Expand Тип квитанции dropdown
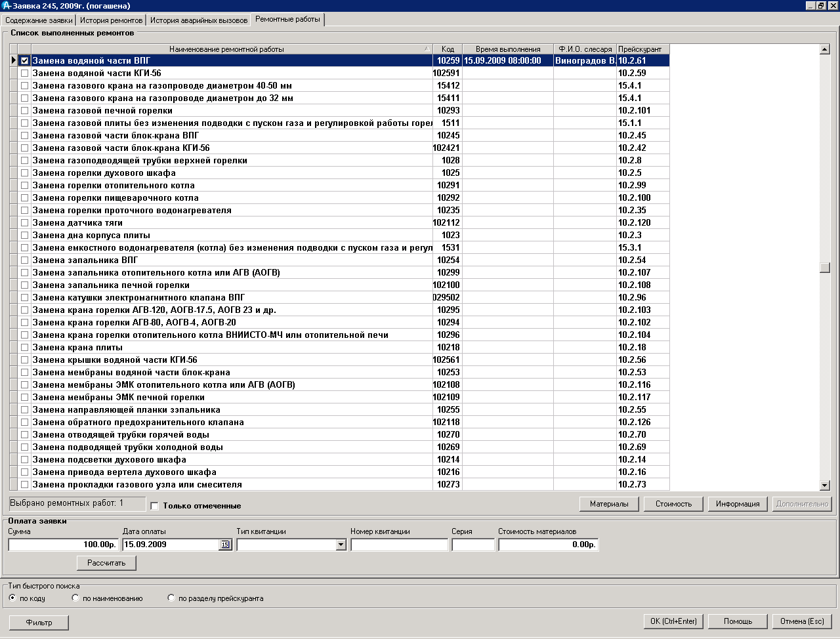Viewport: 840px width, 639px height. 341,545
